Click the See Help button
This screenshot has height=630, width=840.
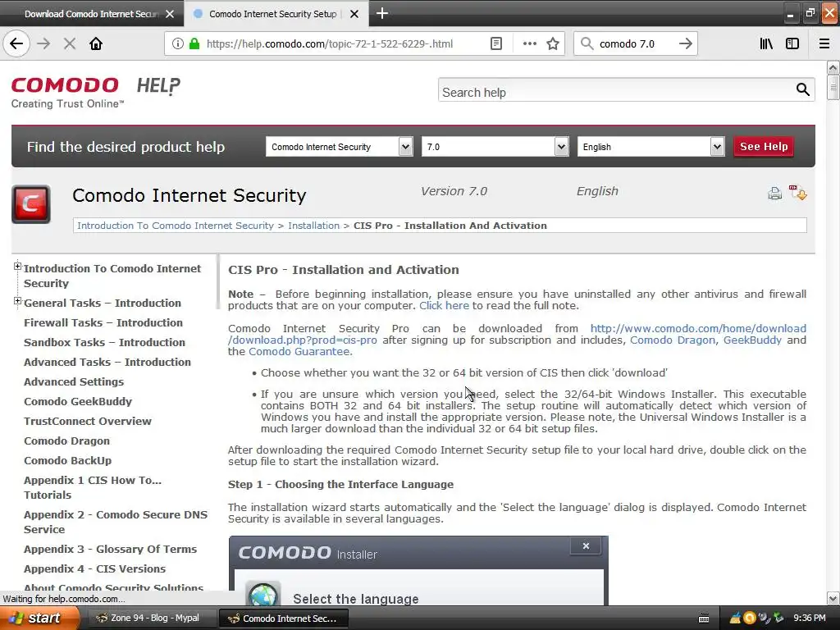click(764, 146)
